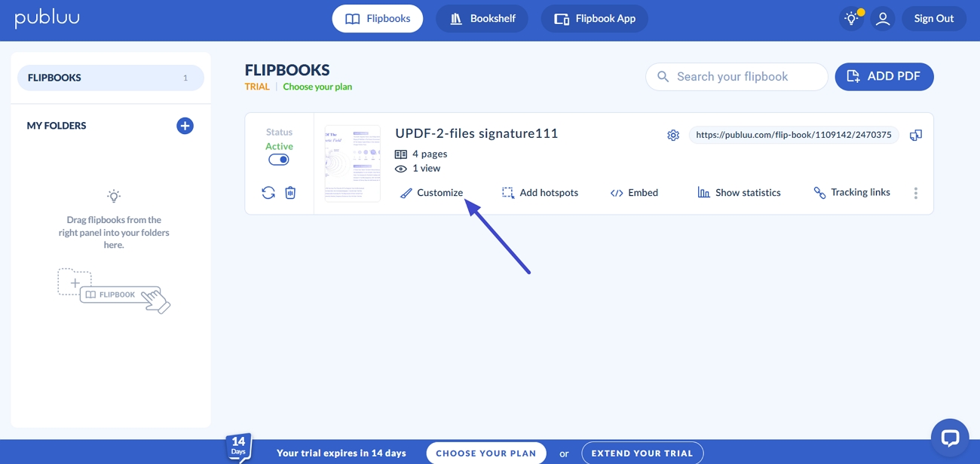
Task: Click the 1 view text
Action: (x=427, y=168)
